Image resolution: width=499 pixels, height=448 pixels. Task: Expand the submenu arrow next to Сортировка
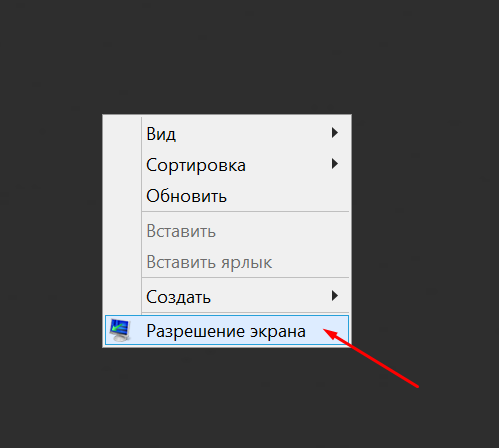(x=335, y=164)
